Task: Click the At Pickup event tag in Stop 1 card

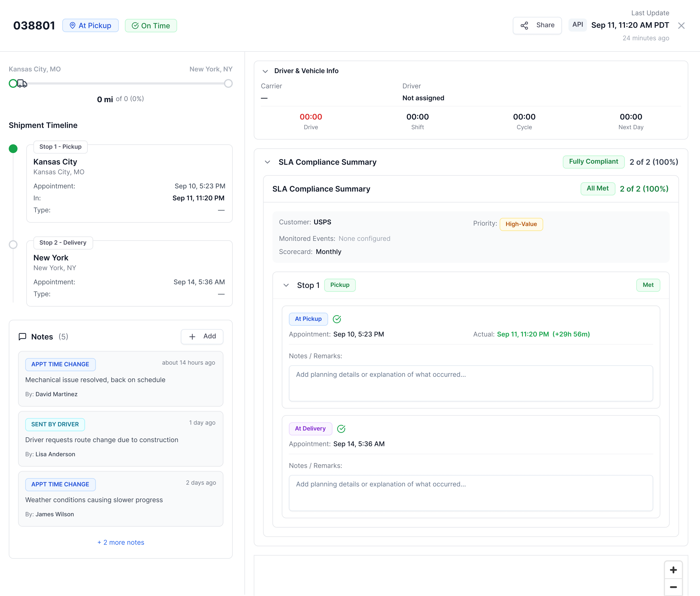Action: click(308, 319)
